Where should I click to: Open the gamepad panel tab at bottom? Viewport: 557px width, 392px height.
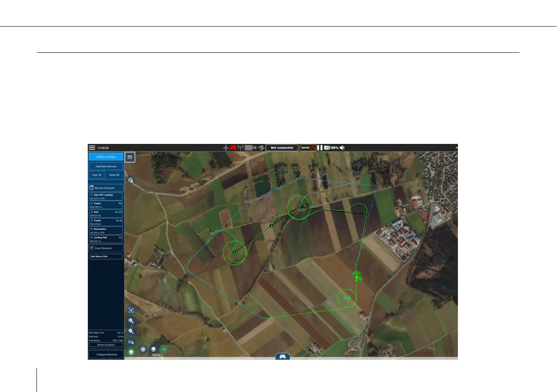coord(282,356)
